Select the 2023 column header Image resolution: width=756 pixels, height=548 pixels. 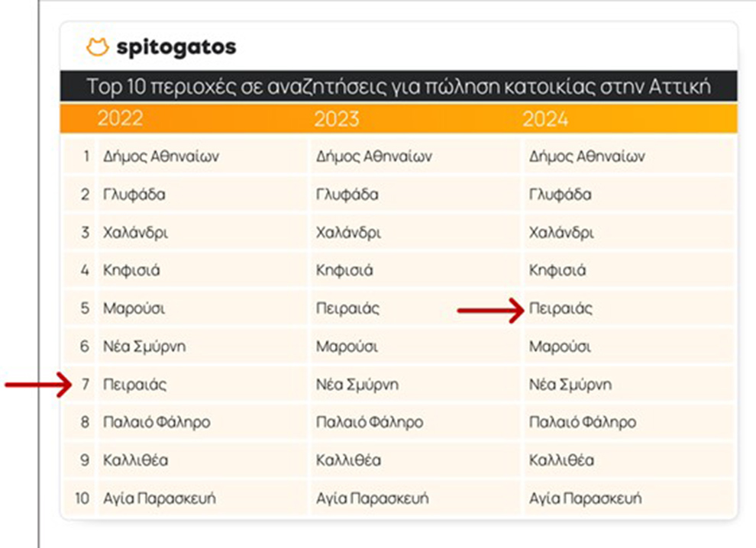pos(337,119)
